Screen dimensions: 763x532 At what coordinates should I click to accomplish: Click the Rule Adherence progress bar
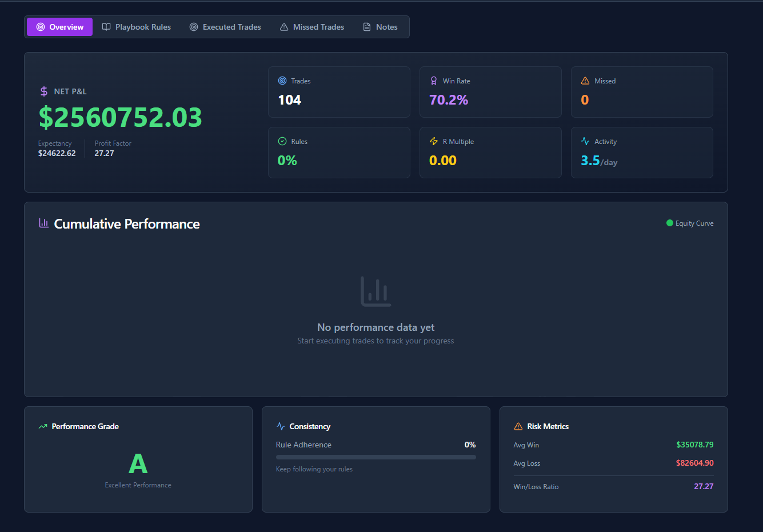pyautogui.click(x=376, y=457)
